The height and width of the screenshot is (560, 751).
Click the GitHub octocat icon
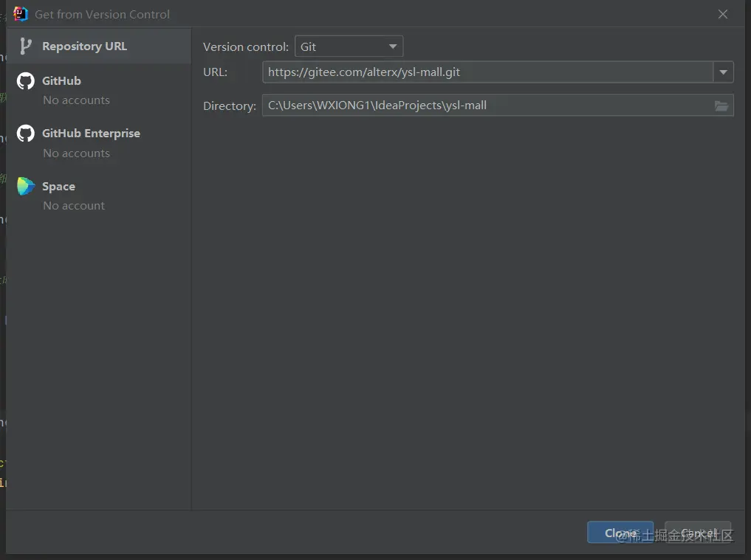coord(26,81)
